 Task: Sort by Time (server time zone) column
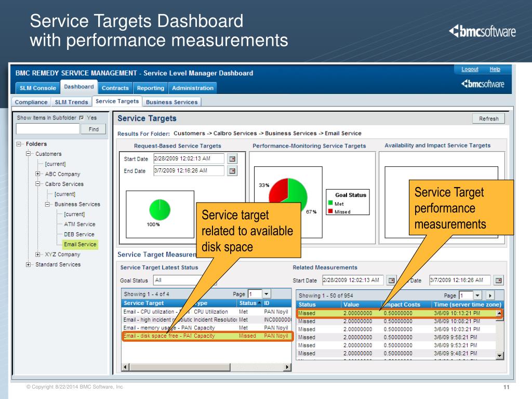[x=468, y=304]
